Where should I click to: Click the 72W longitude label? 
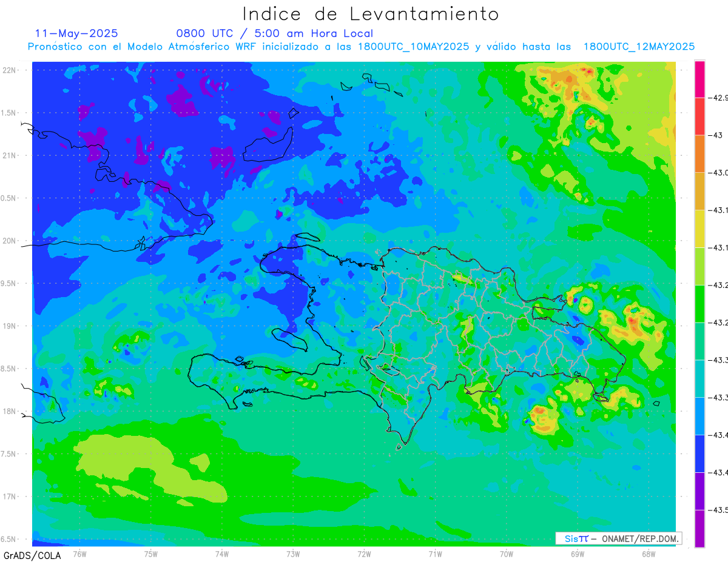tap(364, 554)
